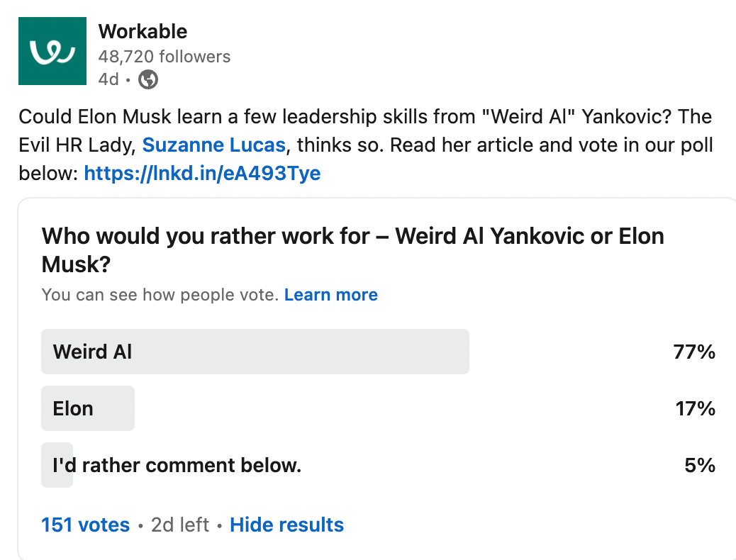Open the Workable logo thumbnail

click(x=52, y=51)
